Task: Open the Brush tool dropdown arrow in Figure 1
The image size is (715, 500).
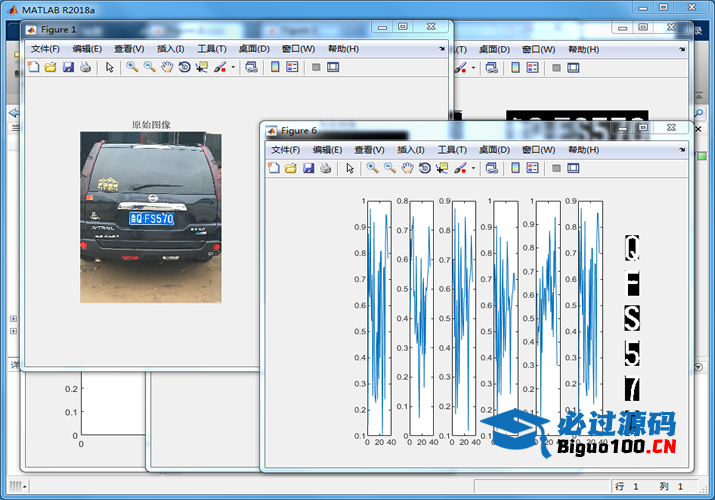Action: coord(233,68)
